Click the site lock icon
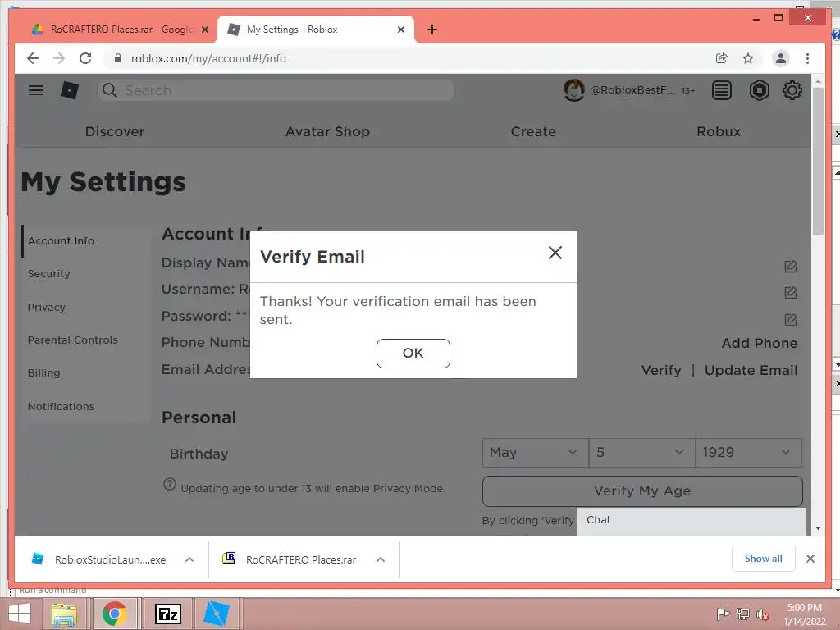 pyautogui.click(x=118, y=58)
